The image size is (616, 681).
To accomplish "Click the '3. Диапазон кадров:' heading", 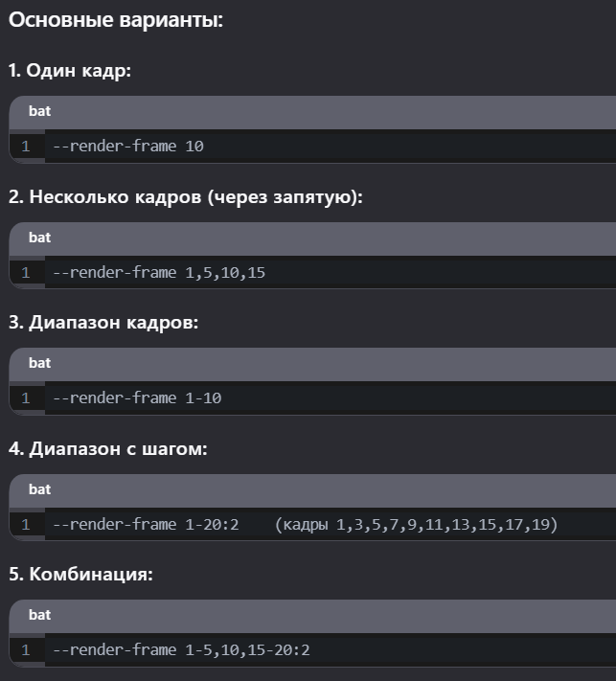I will [103, 323].
